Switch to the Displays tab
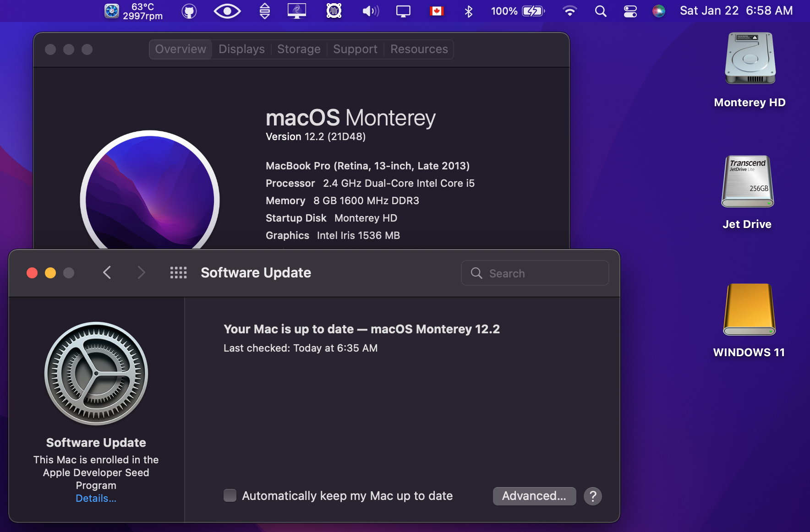810x532 pixels. coord(241,49)
